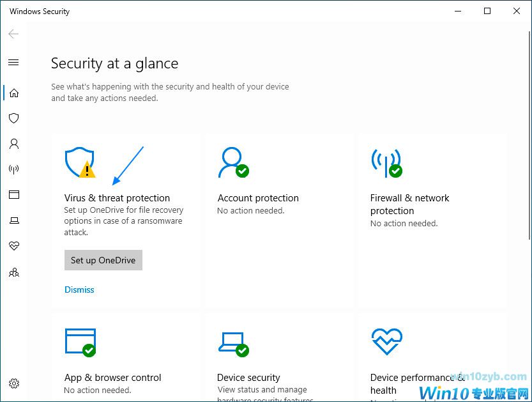
Task: Select the home icon in the sidebar
Action: (14, 92)
